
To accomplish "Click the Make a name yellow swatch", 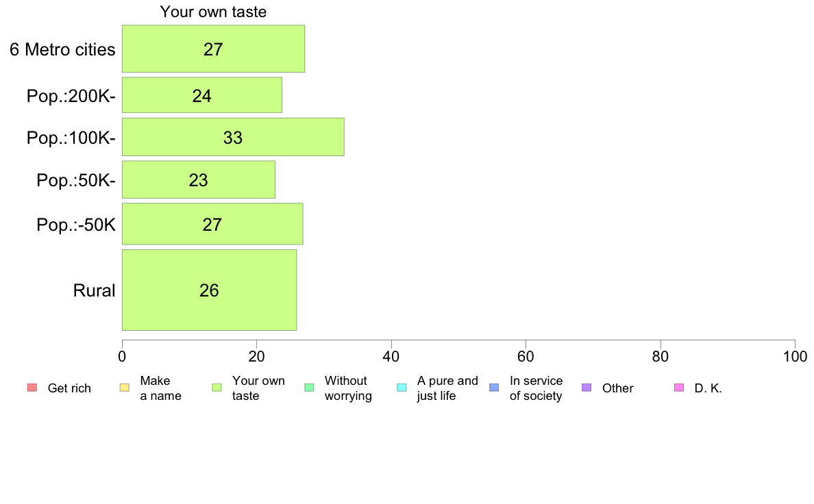I will [125, 388].
